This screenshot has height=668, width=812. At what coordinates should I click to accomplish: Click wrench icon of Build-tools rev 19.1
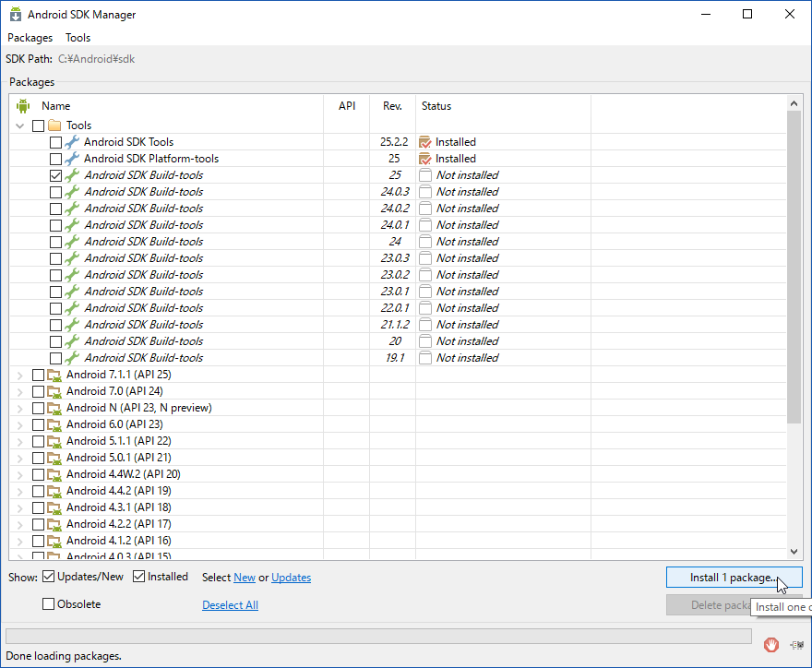(x=72, y=358)
